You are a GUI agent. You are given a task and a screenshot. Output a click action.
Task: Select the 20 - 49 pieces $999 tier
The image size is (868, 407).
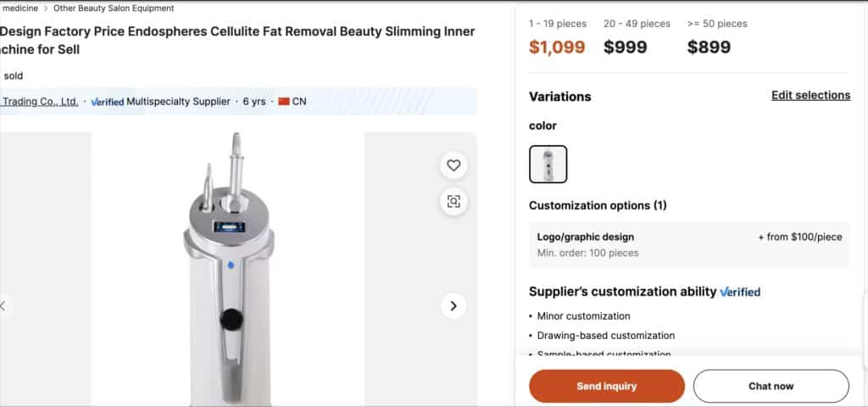pos(636,39)
